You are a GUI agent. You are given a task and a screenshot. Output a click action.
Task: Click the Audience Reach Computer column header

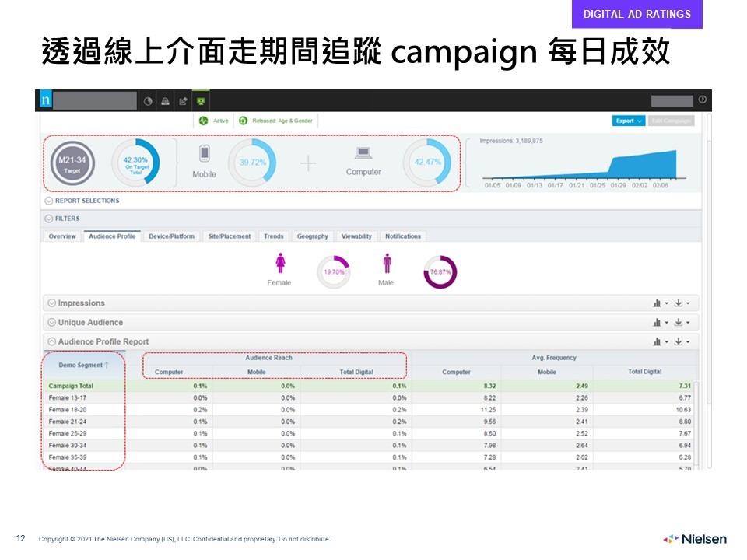(x=169, y=373)
